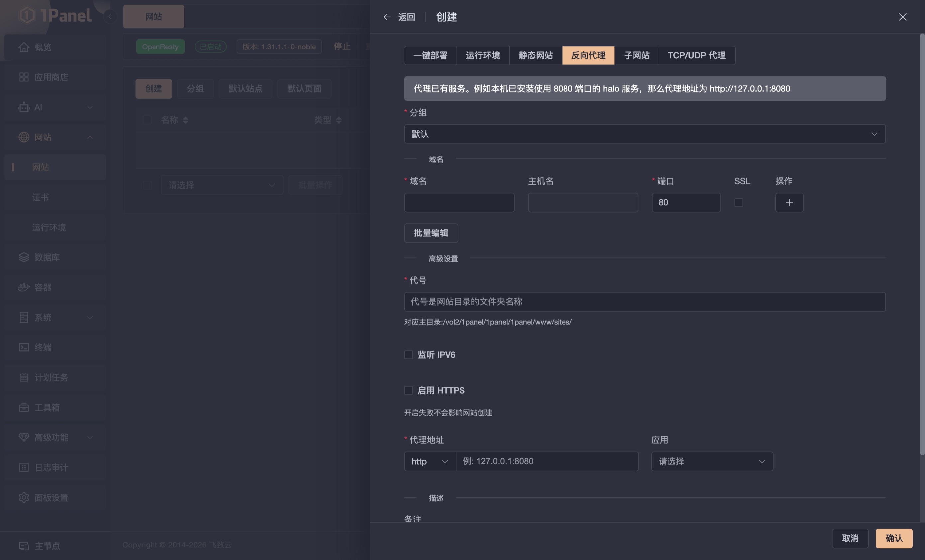Click the 批量操作 button in website list
925x560 pixels.
pyautogui.click(x=315, y=185)
